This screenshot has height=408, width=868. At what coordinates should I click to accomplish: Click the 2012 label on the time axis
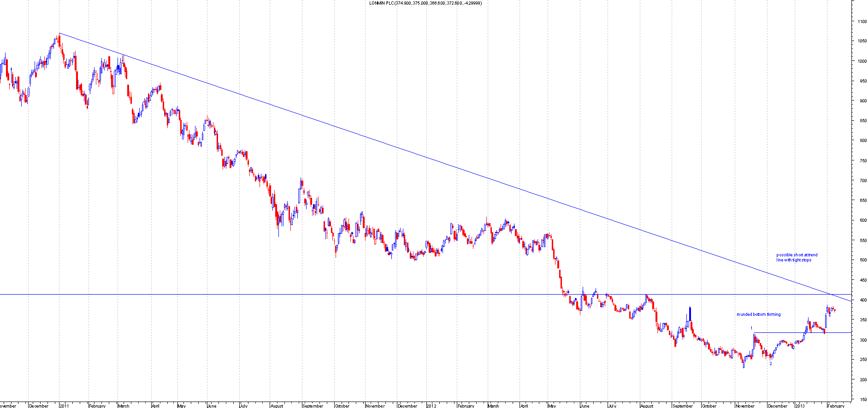tap(431, 406)
